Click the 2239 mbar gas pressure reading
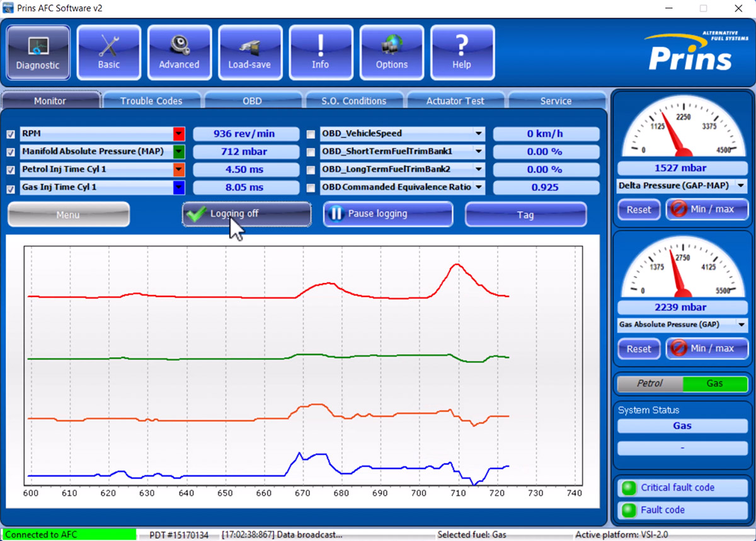The image size is (756, 541). (x=683, y=307)
